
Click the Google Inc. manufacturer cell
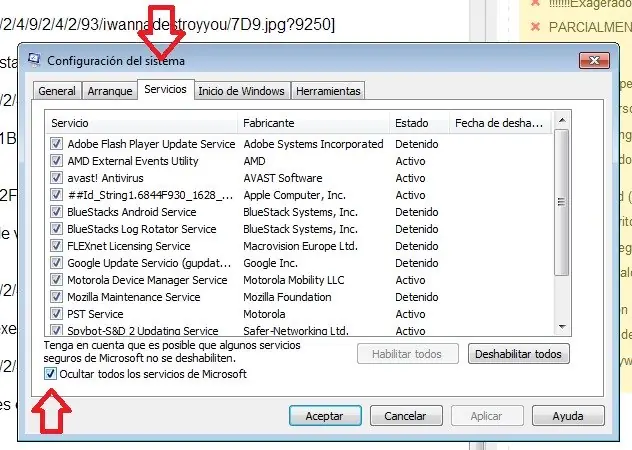pos(270,263)
